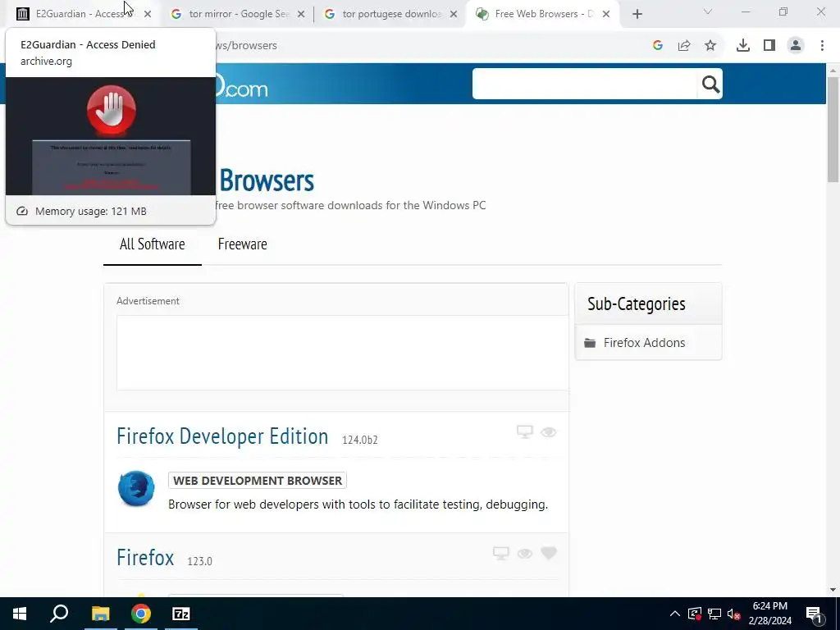Click the Firefox Developer Edition logo
Image resolution: width=840 pixels, height=630 pixels.
tap(136, 489)
